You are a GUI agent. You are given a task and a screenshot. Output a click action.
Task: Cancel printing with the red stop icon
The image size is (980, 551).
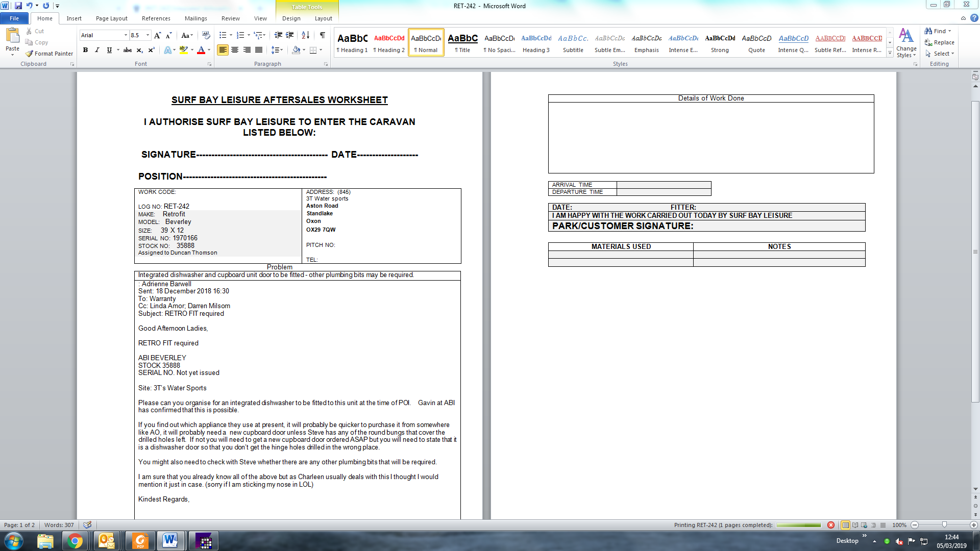coord(831,525)
